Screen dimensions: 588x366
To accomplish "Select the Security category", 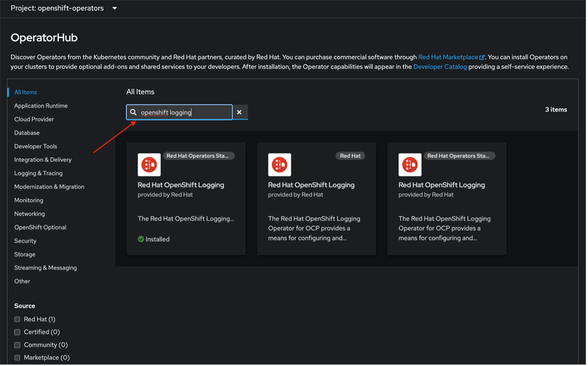I will point(25,241).
